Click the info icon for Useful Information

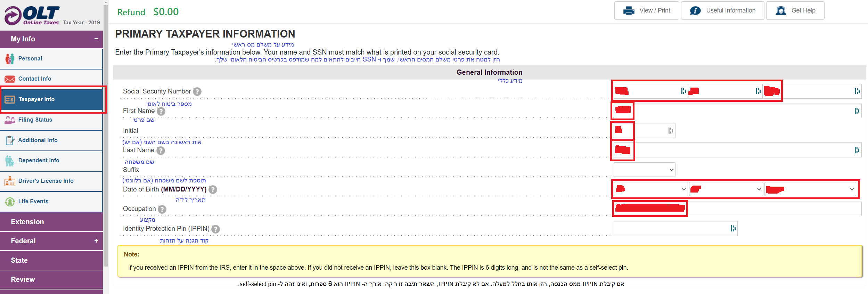695,11
